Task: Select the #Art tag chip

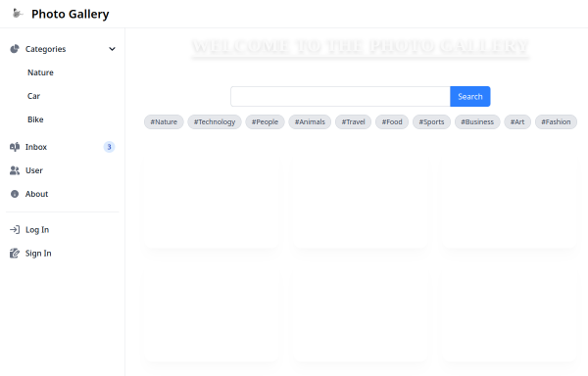Action: pos(517,121)
